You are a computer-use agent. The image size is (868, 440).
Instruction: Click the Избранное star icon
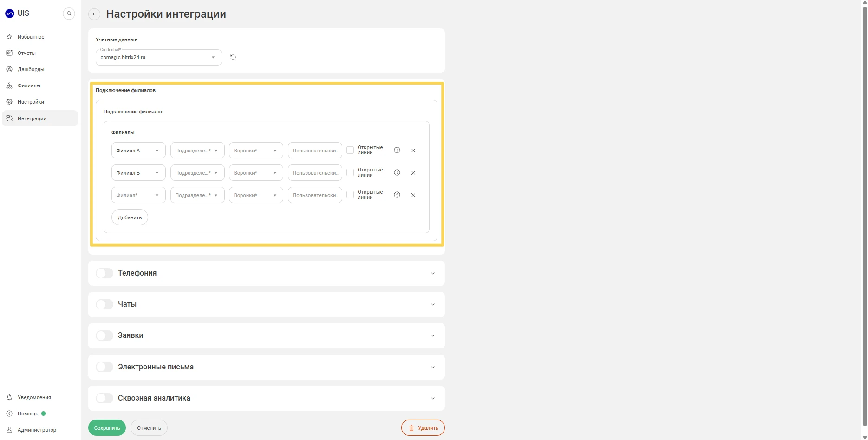9,37
